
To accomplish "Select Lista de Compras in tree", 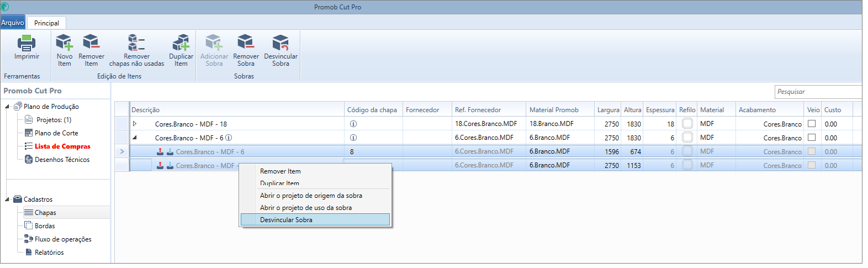I will [x=62, y=146].
